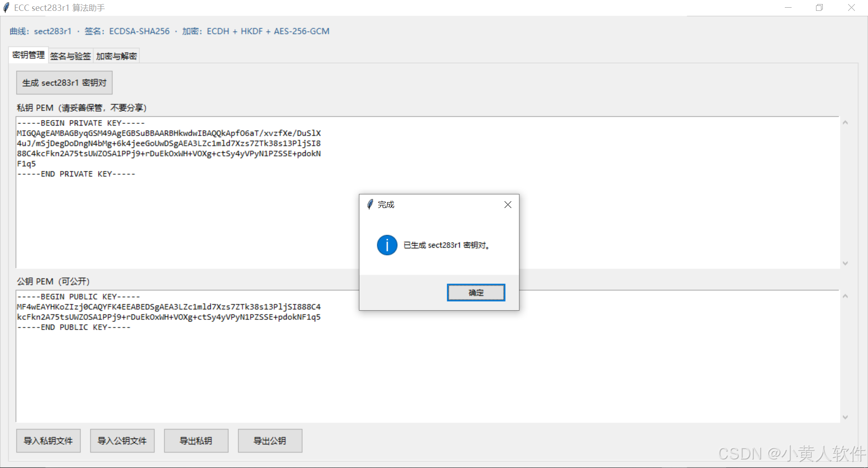The image size is (868, 468).
Task: Click the -----END PUBLIC KEY----- line
Action: [x=74, y=327]
